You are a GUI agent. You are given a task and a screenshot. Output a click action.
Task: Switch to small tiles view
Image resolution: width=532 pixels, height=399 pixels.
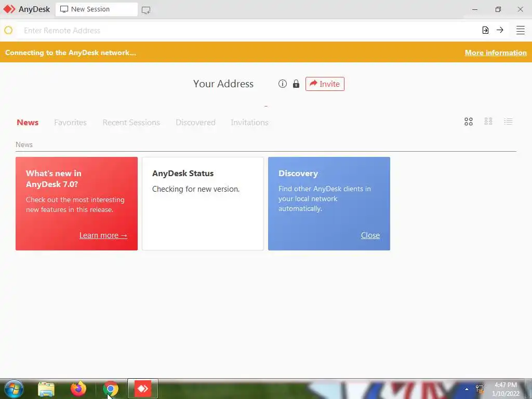[488, 122]
